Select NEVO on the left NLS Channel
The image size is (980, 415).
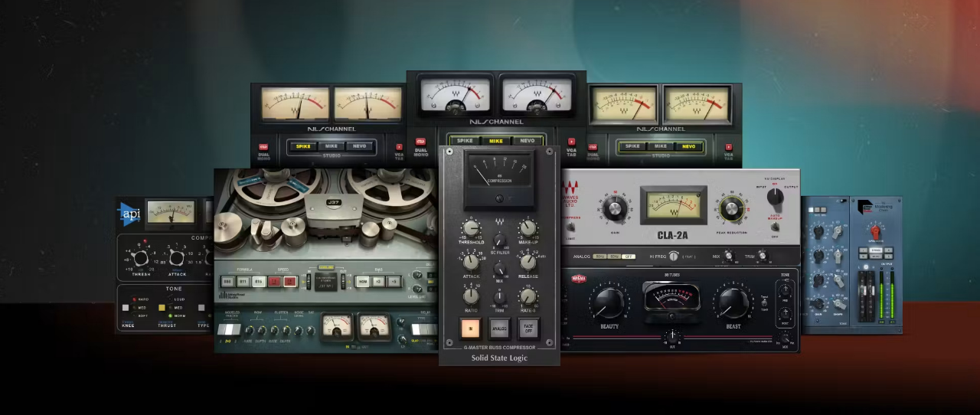pos(358,145)
